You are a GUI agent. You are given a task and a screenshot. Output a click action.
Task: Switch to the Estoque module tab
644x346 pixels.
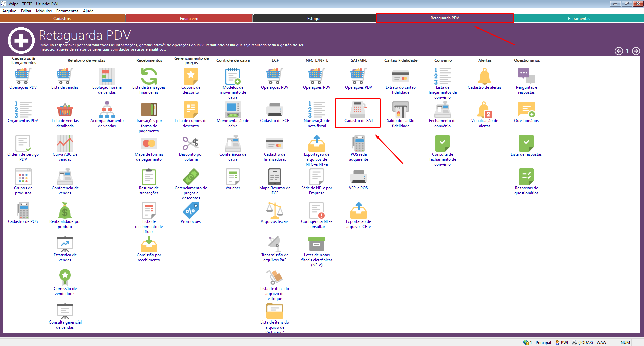[314, 19]
